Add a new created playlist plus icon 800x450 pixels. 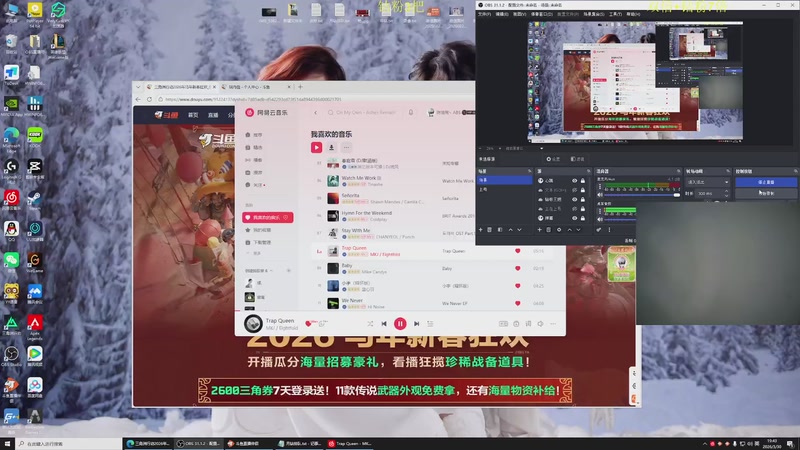[x=288, y=270]
